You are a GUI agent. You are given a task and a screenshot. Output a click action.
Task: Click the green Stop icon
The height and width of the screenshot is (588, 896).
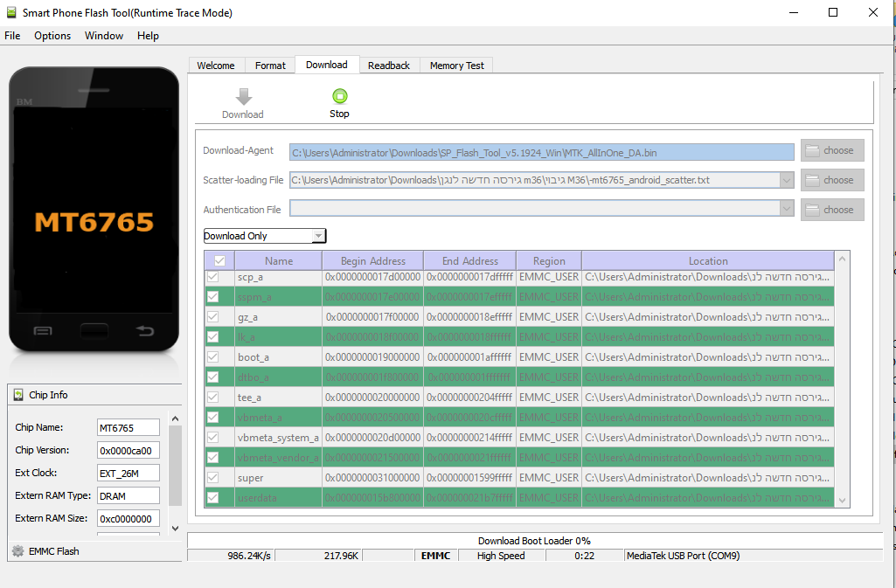(340, 96)
